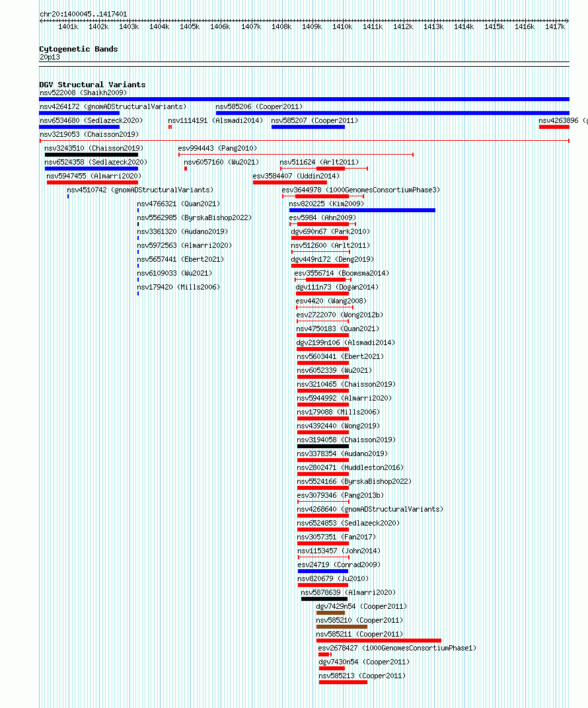Viewport: 588px width, 708px height.
Task: Select esv3556714 (Boomsma2014) label
Action: click(341, 274)
